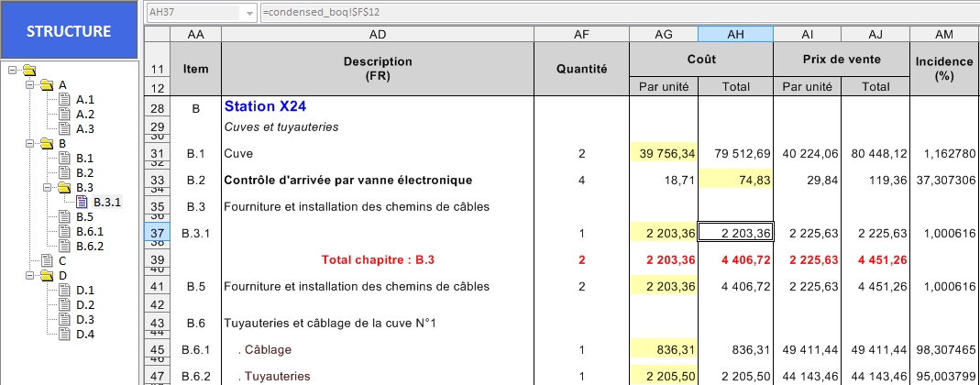Select column header AF
This screenshot has width=980, height=385.
click(581, 35)
